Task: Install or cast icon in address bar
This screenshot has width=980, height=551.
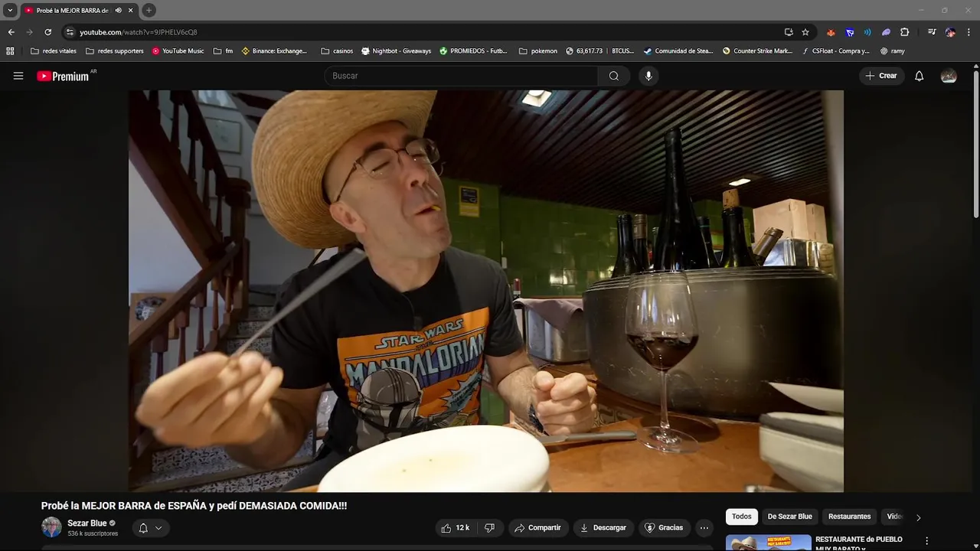Action: tap(789, 32)
